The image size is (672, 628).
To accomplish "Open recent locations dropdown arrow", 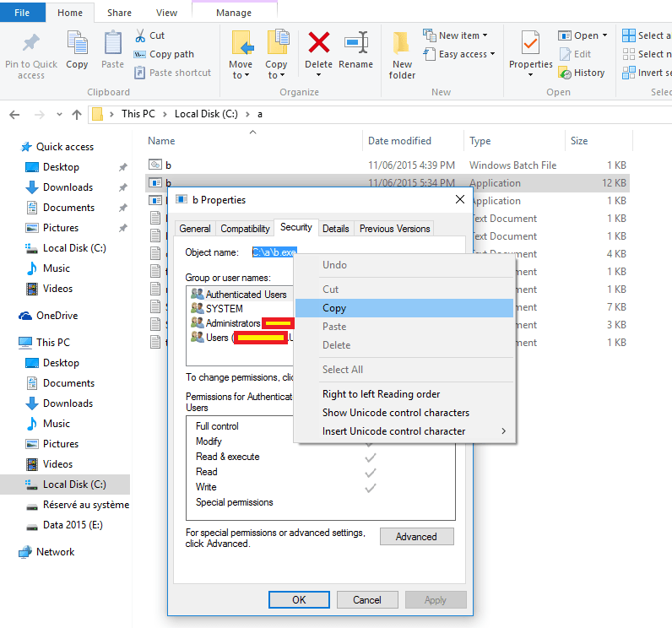I will point(59,115).
